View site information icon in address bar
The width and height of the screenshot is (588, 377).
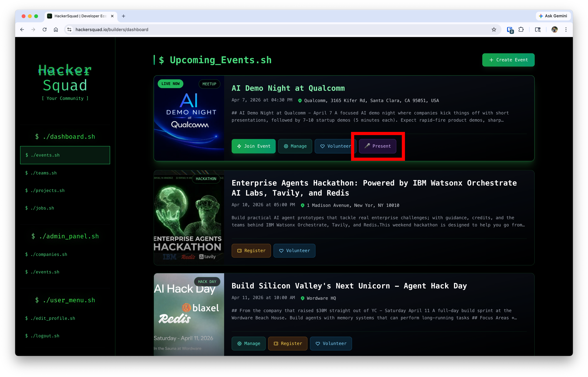[x=69, y=29]
